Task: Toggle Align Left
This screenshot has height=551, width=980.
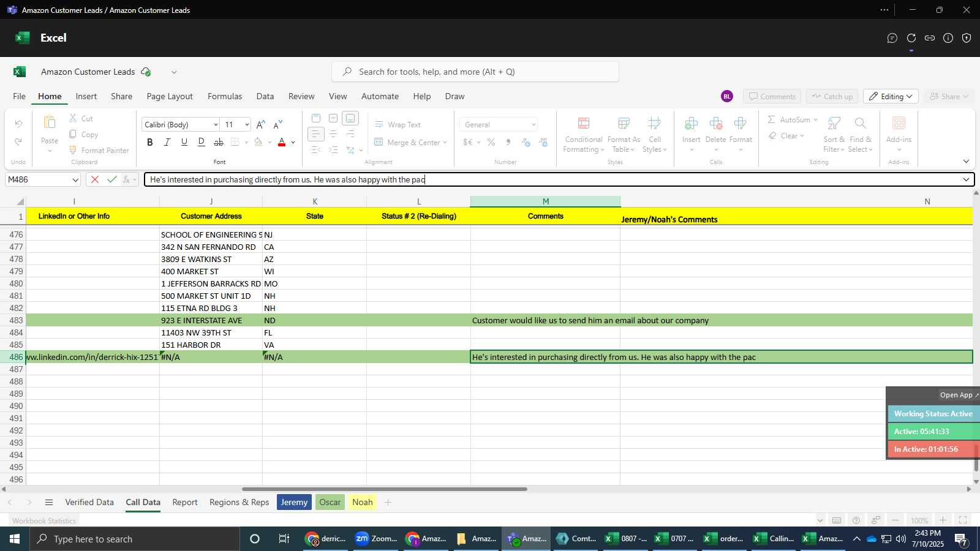Action: click(316, 134)
